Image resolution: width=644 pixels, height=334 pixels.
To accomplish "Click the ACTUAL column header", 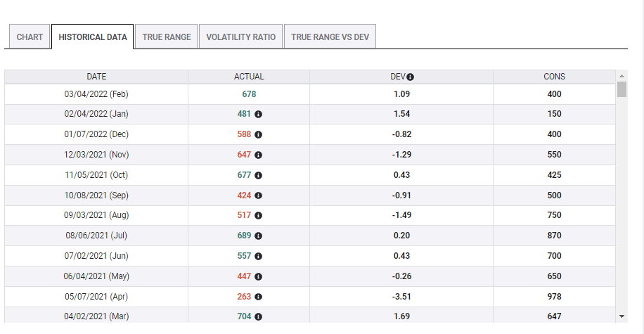I will [249, 77].
